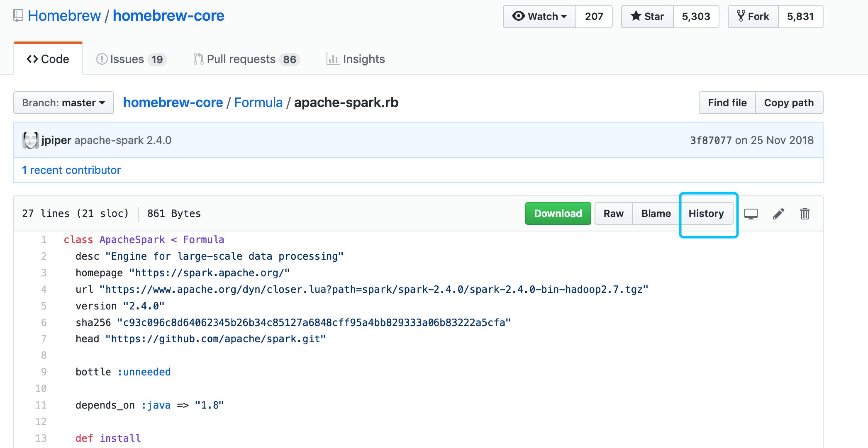Open the Watch dropdown
Viewport: 868px width, 448px height.
tap(539, 17)
